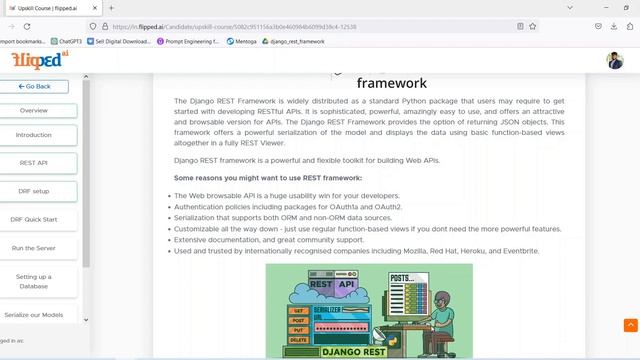The image size is (640, 360).
Task: Click the forward navigation arrow
Action: (11, 27)
